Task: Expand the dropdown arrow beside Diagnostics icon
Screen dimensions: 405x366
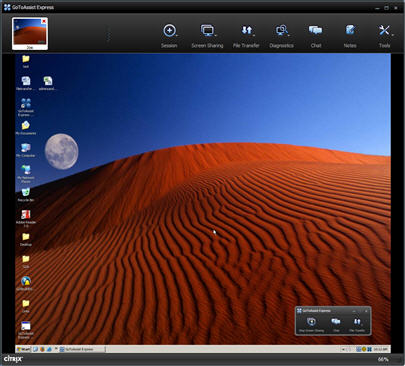Action: click(289, 35)
